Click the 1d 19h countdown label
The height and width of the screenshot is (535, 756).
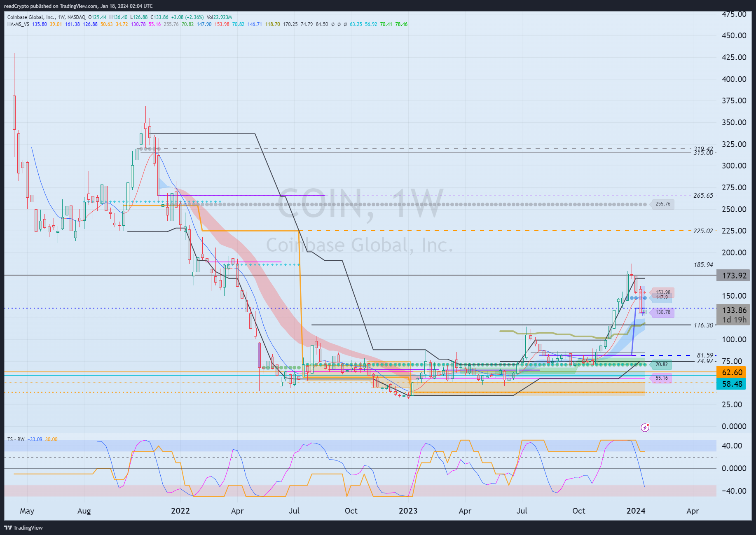(734, 320)
